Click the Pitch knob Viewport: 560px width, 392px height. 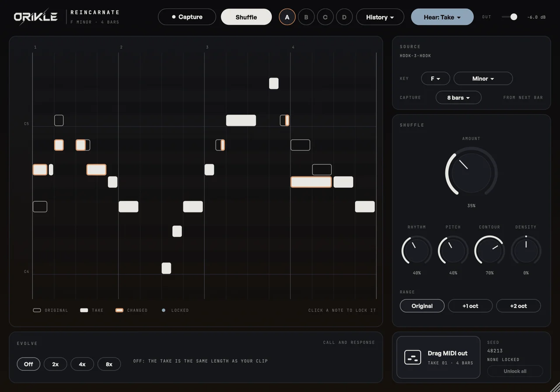453,251
